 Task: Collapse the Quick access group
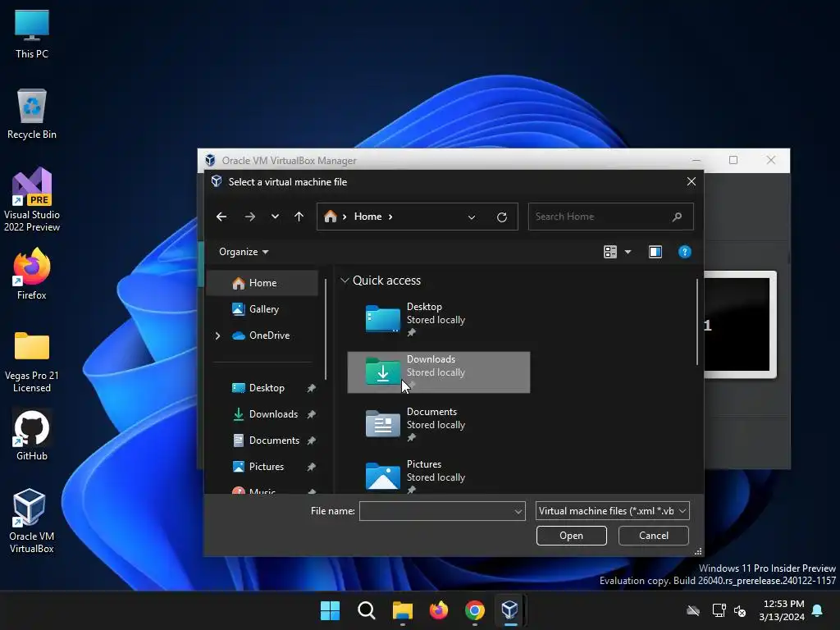tap(345, 281)
